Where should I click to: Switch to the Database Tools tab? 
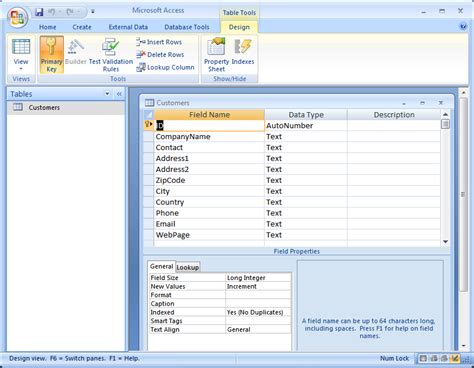(x=187, y=27)
